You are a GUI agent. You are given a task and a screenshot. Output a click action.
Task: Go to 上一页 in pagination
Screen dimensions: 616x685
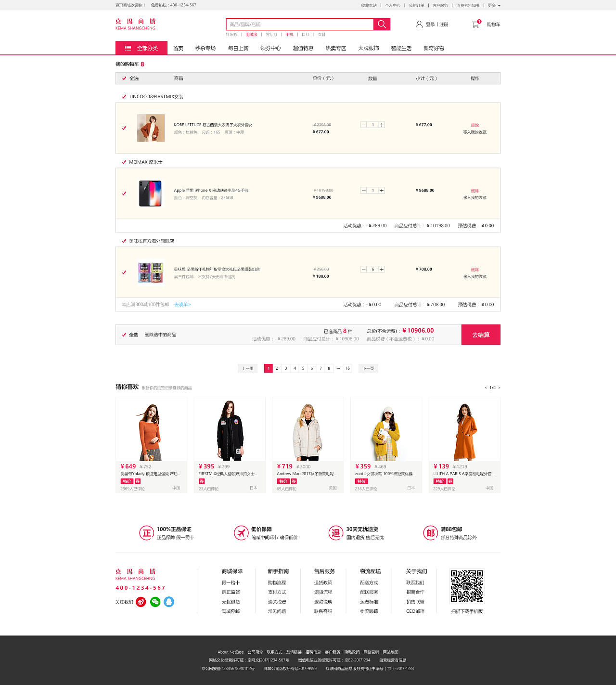pos(247,368)
